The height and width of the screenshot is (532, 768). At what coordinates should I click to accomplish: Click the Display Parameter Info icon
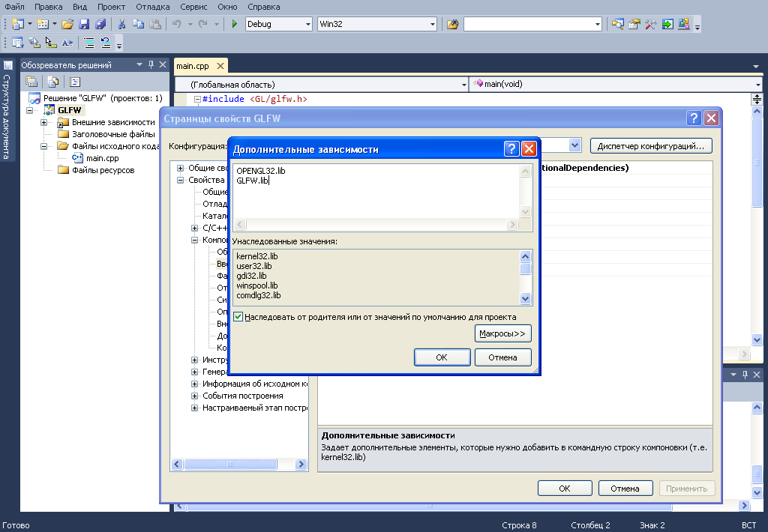tap(34, 43)
